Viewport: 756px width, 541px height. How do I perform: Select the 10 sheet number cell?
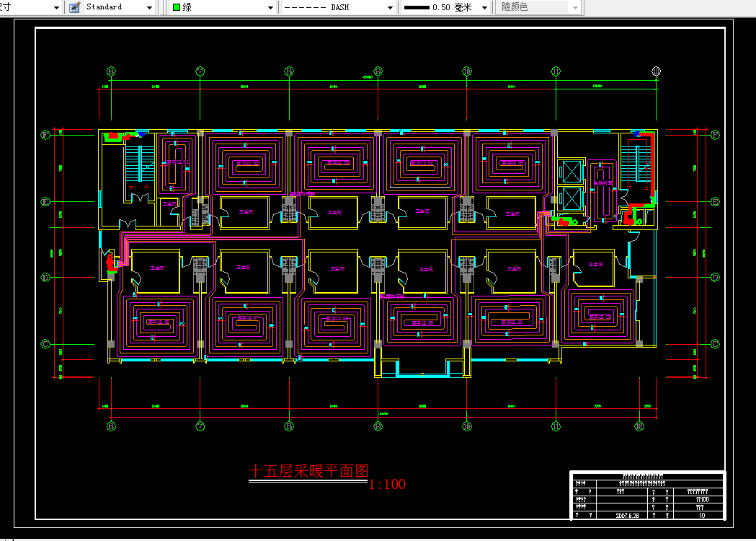point(703,516)
